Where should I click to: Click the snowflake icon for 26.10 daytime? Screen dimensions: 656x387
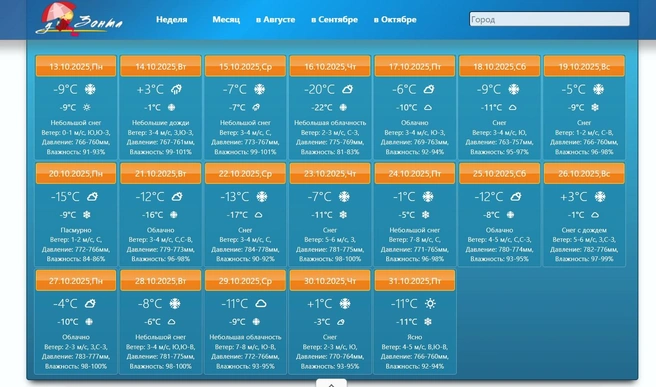[x=600, y=197]
